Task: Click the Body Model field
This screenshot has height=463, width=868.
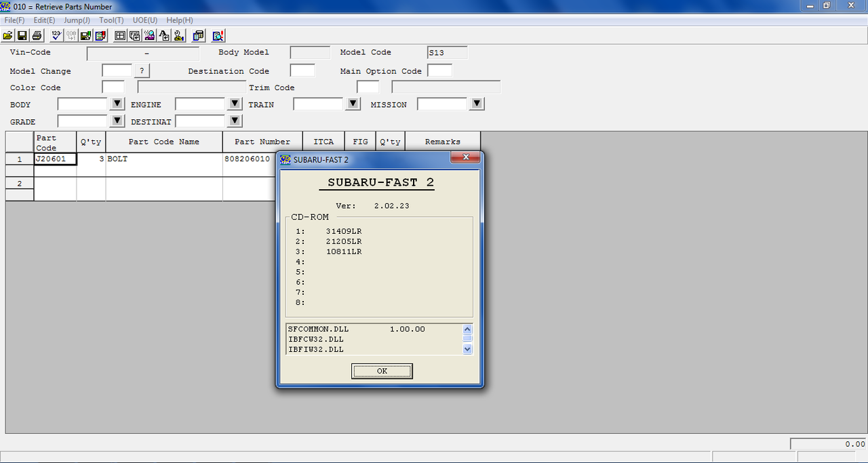Action: tap(310, 53)
